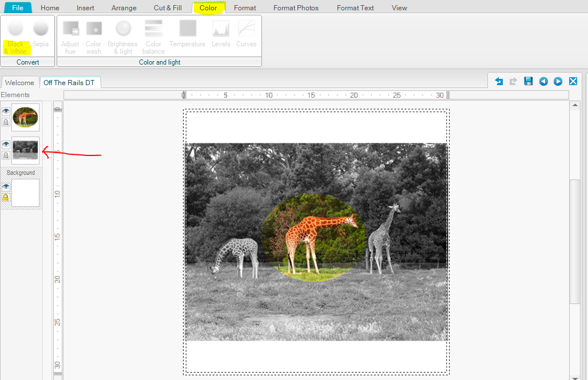Select the Color wash tool
This screenshot has height=380, width=588.
pos(93,38)
